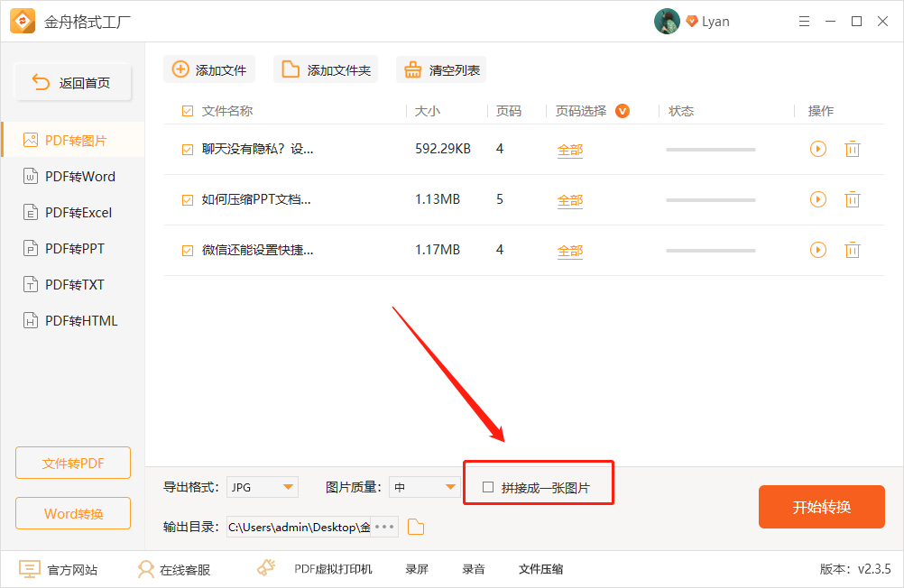Click the Word转换 button
The image size is (904, 588).
(x=73, y=513)
